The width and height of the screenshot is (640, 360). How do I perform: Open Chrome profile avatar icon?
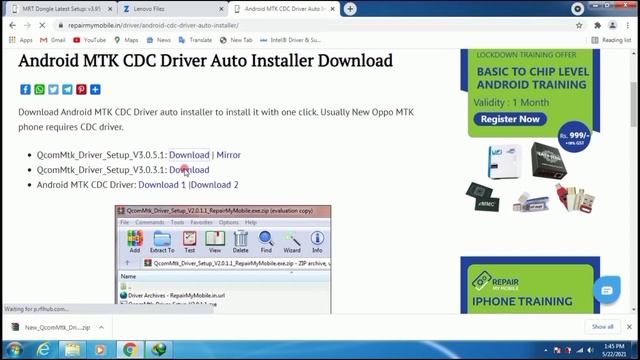point(613,25)
